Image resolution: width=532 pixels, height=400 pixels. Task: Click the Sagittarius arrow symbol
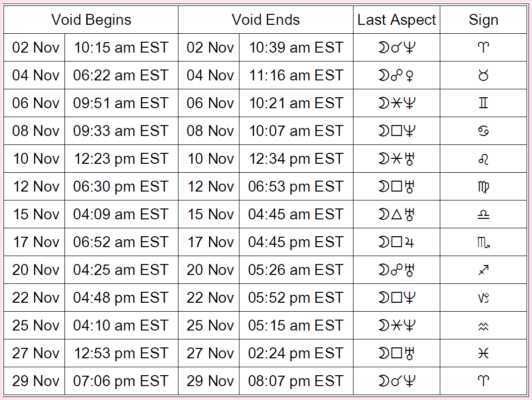coord(483,270)
